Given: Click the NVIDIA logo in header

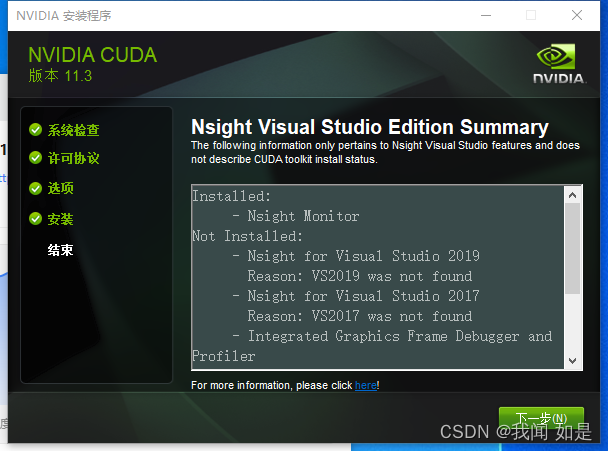Looking at the screenshot, I should (559, 63).
